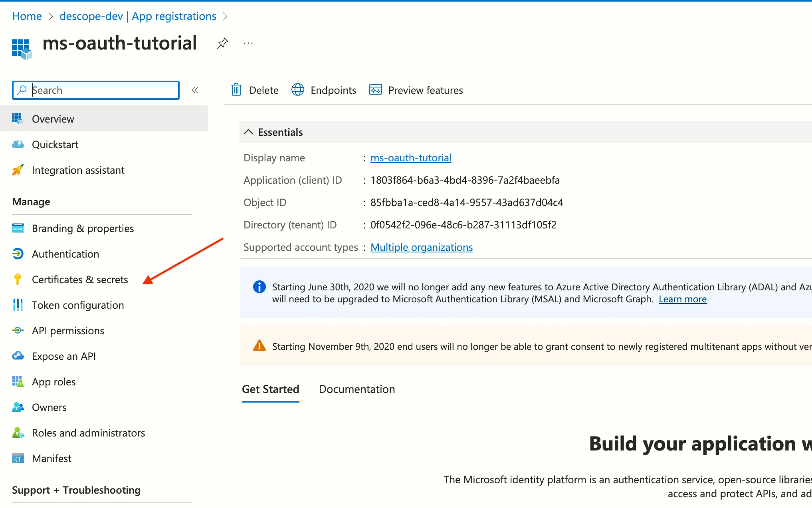Click the ms-oauth-tutorial display name link
Viewport: 812px width, 508px height.
coord(410,157)
